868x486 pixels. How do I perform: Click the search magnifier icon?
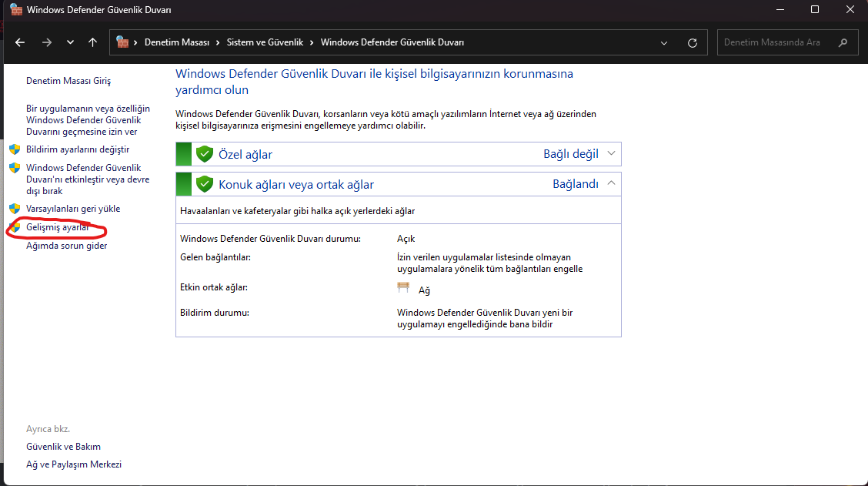coord(843,42)
